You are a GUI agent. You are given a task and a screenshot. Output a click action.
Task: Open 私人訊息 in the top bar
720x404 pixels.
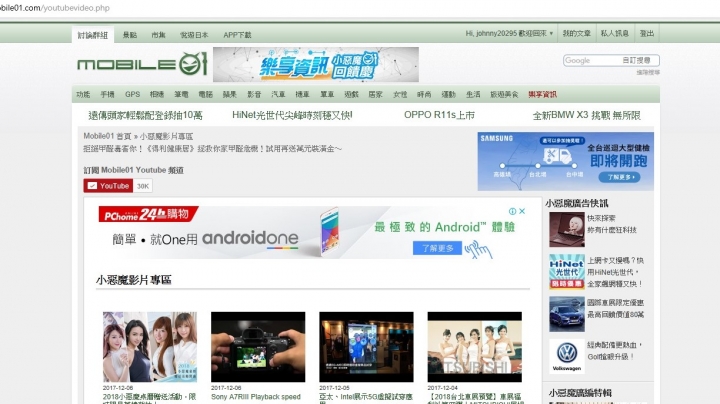pos(614,34)
